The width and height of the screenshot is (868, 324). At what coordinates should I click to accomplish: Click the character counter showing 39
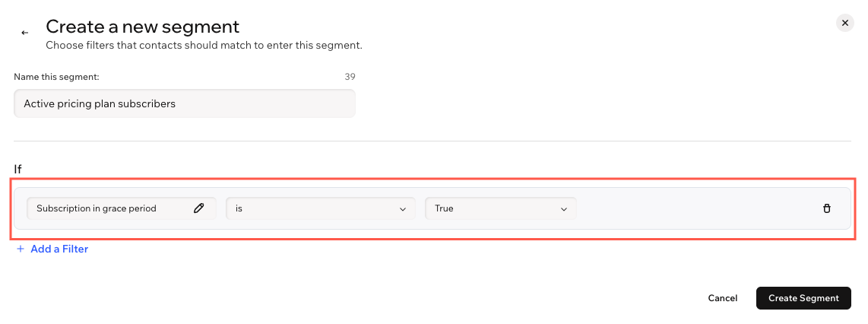350,77
